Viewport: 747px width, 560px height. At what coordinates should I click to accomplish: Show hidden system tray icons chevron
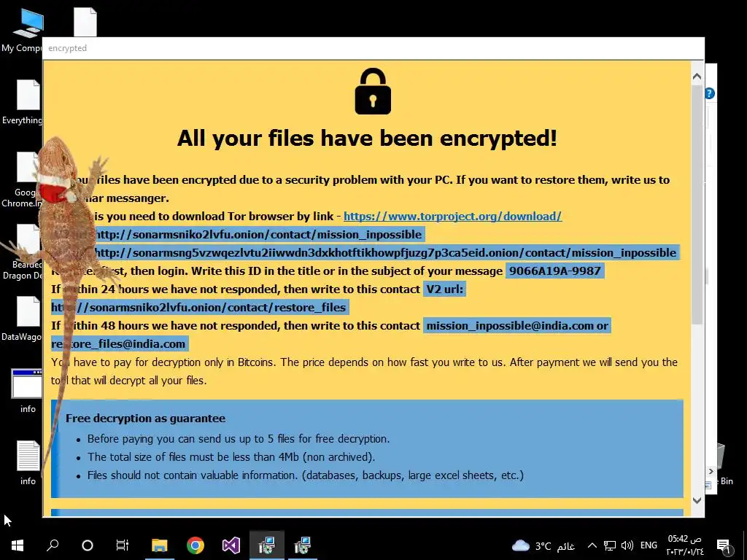point(592,545)
